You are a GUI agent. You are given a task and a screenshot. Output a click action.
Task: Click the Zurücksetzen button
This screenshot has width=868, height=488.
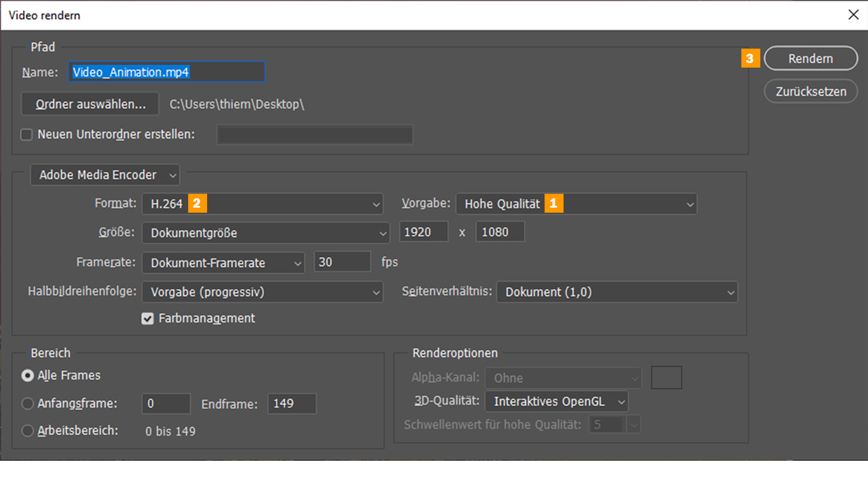810,91
